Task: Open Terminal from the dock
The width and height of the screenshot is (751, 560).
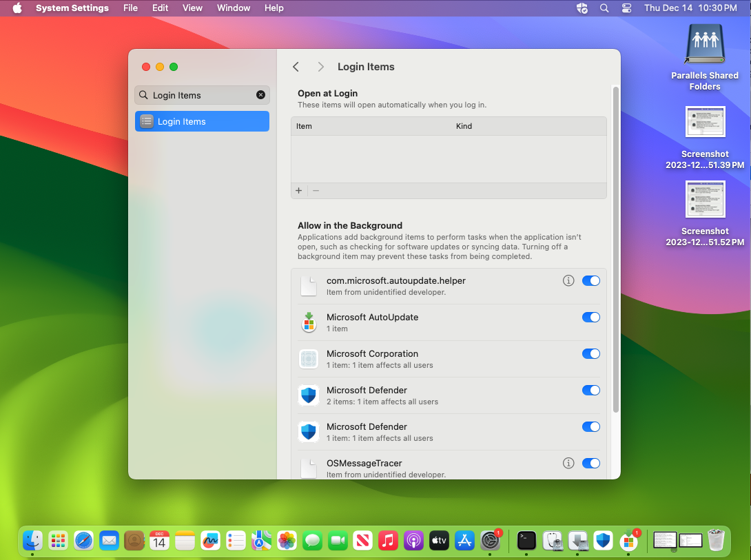Action: click(526, 541)
